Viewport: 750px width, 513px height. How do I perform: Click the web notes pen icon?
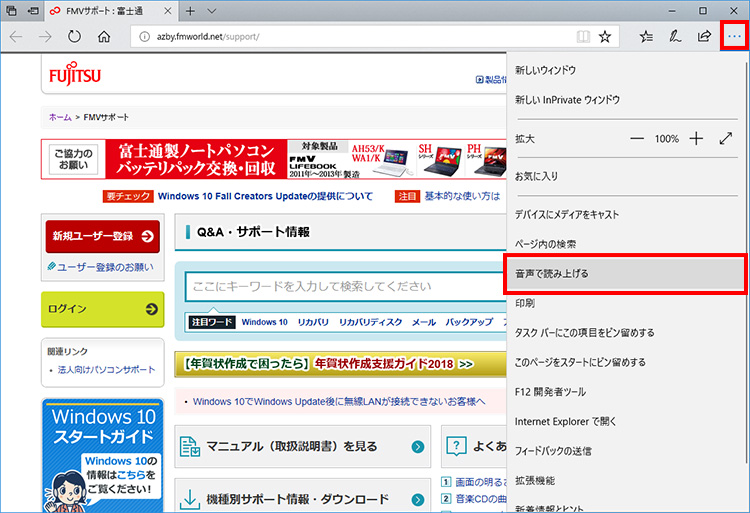tap(675, 37)
